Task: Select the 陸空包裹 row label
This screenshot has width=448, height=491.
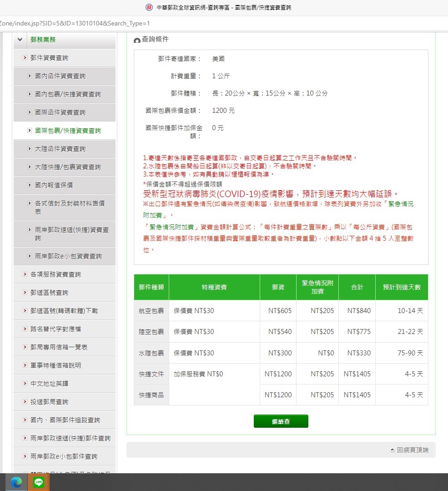Action: (x=151, y=332)
